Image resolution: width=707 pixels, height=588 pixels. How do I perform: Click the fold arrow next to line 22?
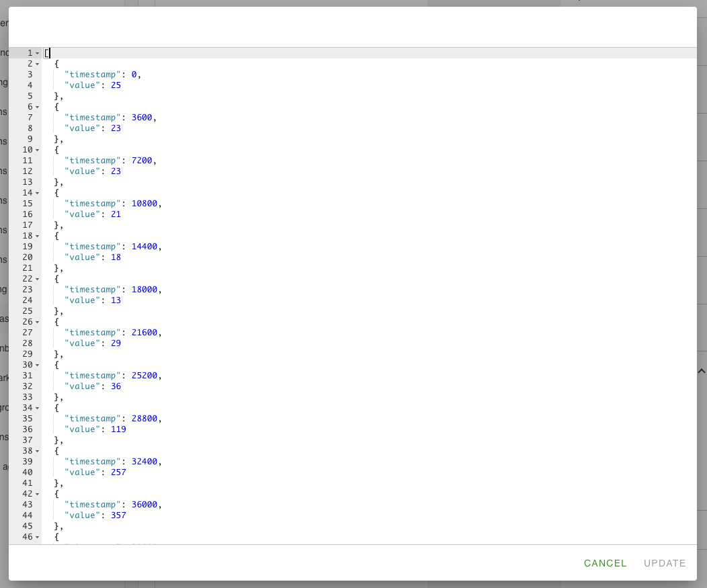coord(38,279)
